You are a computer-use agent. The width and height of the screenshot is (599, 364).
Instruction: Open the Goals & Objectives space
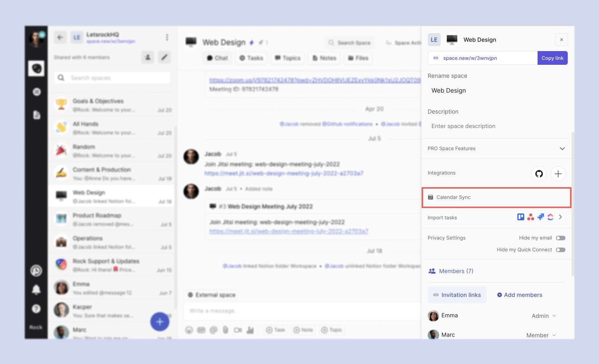click(x=111, y=105)
